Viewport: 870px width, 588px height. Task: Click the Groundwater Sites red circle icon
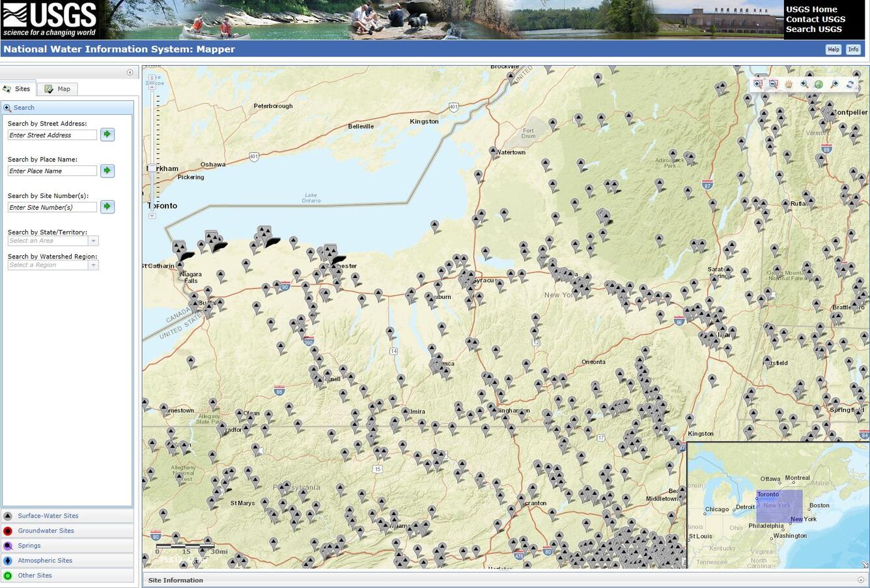coord(8,531)
